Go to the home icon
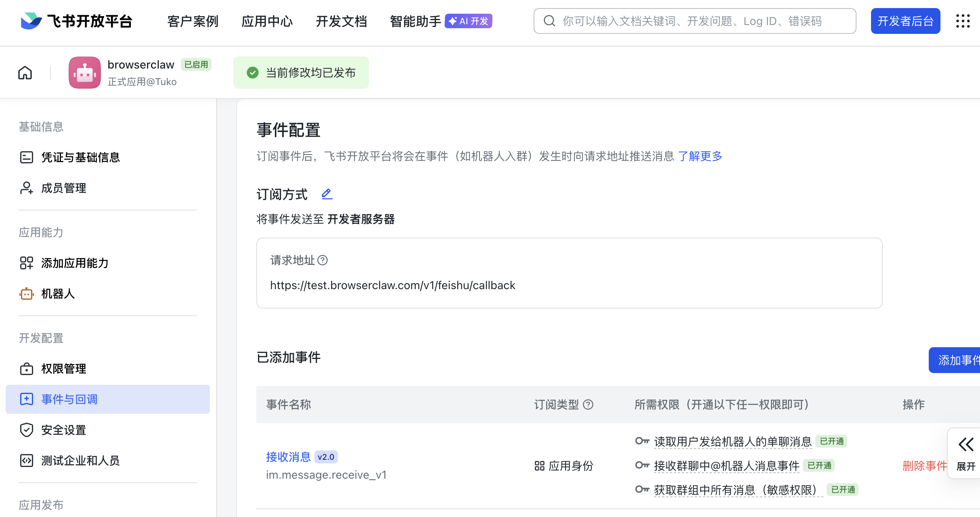Image resolution: width=980 pixels, height=517 pixels. (x=25, y=73)
